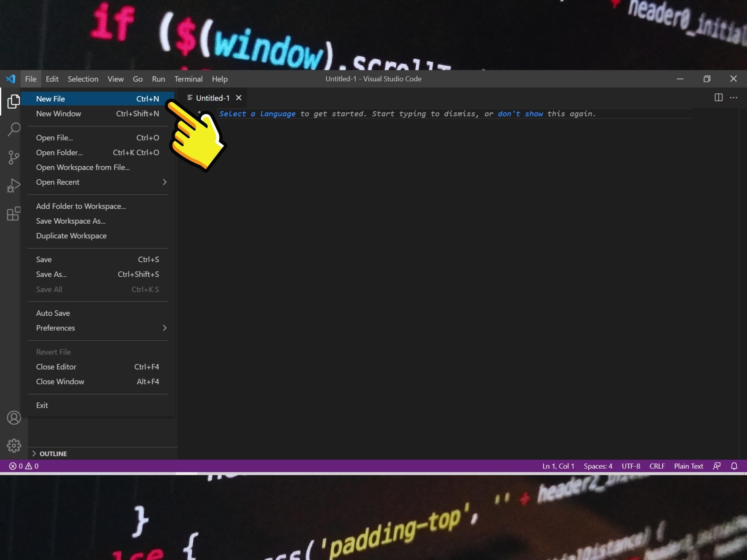This screenshot has width=747, height=560.
Task: Click the "don't show" link
Action: (x=520, y=114)
